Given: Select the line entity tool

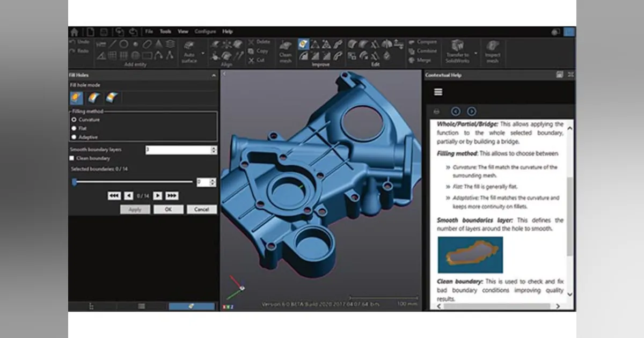Looking at the screenshot, I should tap(113, 45).
